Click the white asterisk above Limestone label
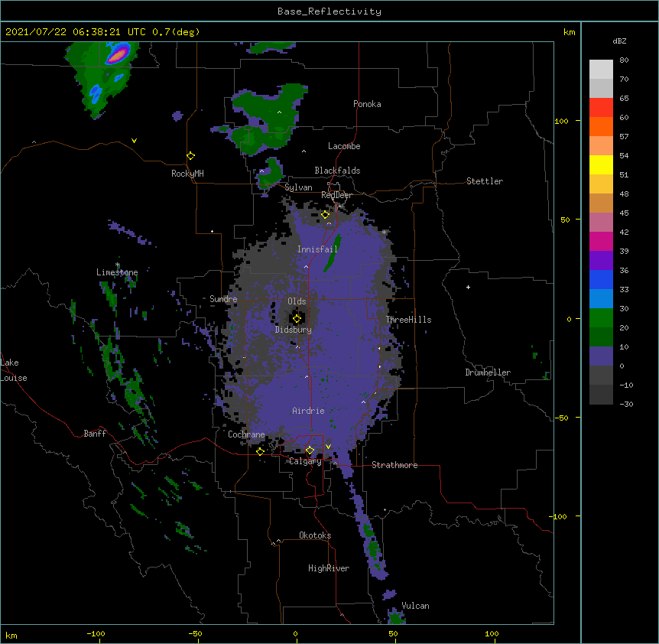This screenshot has height=644, width=659. point(118,265)
